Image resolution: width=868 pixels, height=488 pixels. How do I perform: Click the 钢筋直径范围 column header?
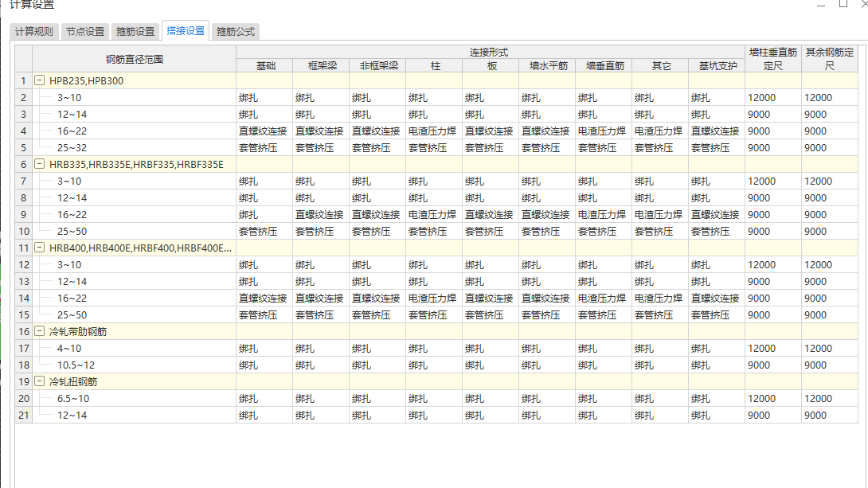pos(135,59)
